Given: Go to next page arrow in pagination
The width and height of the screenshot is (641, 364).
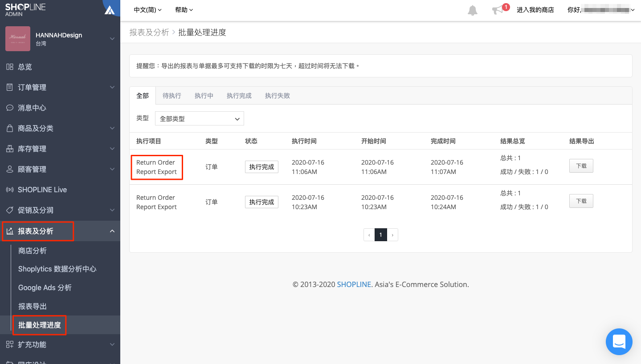Looking at the screenshot, I should 392,235.
